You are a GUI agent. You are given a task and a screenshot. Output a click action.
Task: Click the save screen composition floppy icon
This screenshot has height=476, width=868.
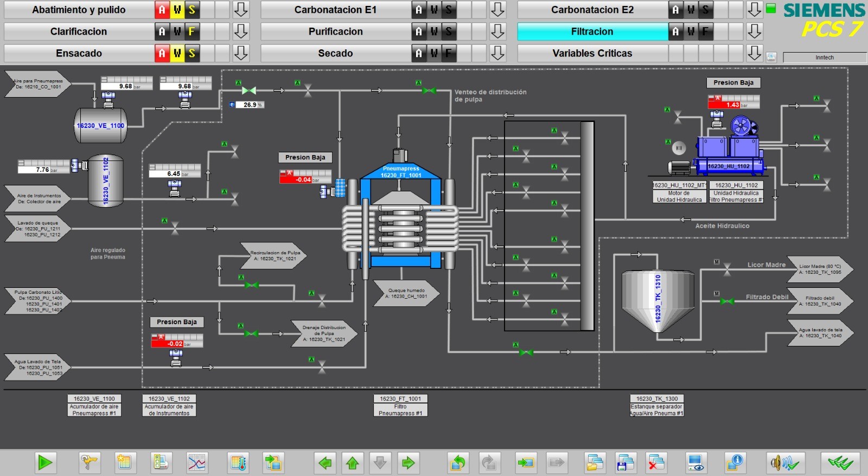click(x=626, y=462)
